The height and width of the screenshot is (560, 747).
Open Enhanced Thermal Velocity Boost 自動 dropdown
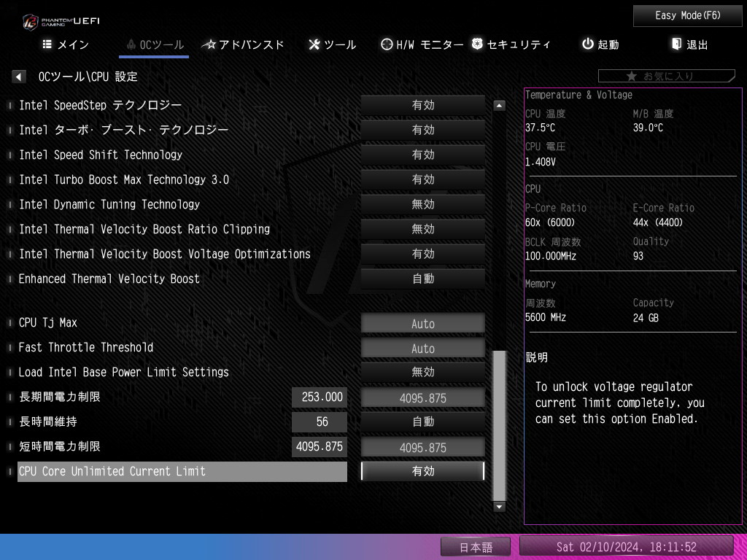coord(423,279)
